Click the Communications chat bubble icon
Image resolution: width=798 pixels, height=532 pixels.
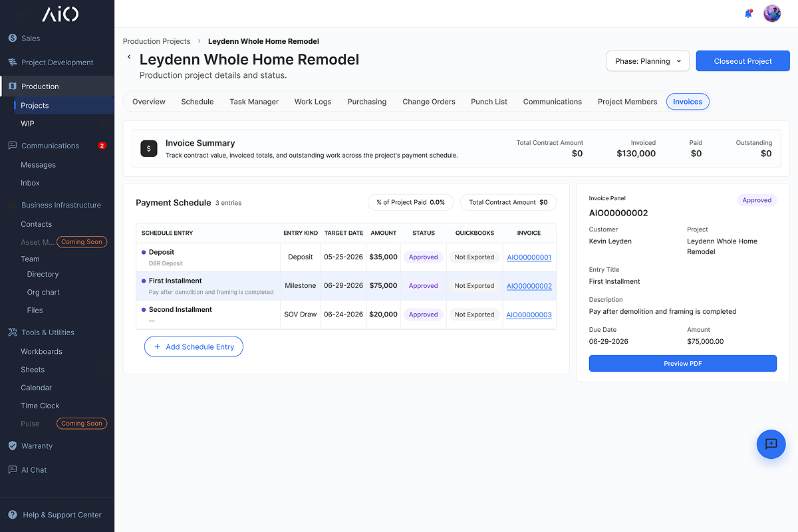pos(12,146)
